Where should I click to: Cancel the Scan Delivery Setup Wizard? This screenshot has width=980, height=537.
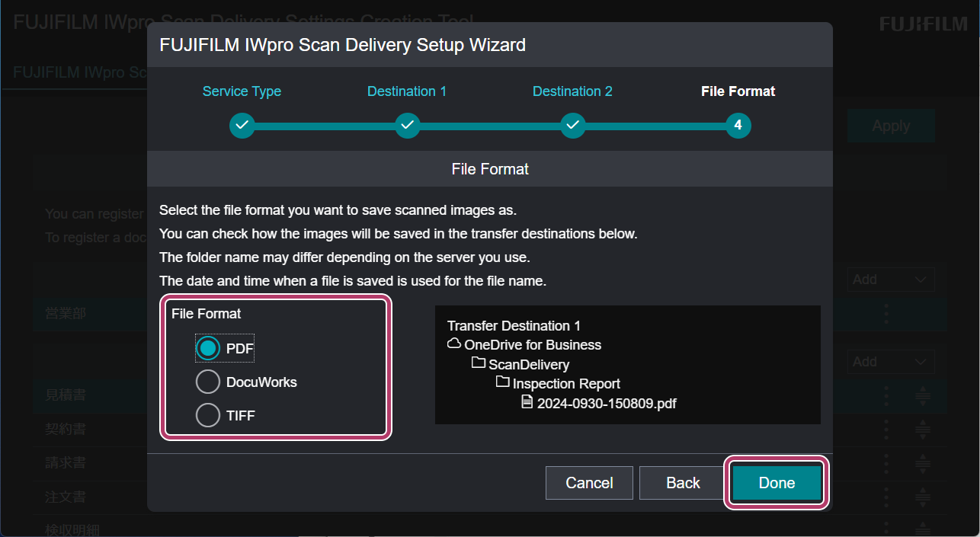(x=589, y=483)
